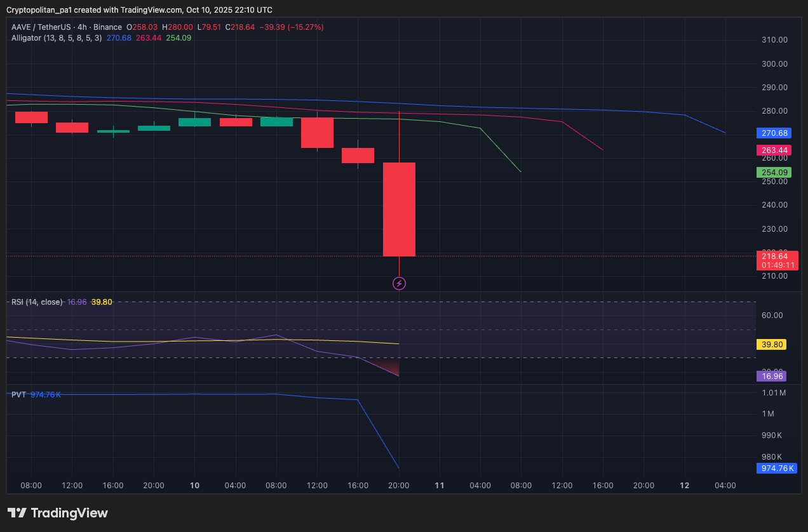This screenshot has width=808, height=532.
Task: Click the 990K PVT axis label
Action: [772, 436]
